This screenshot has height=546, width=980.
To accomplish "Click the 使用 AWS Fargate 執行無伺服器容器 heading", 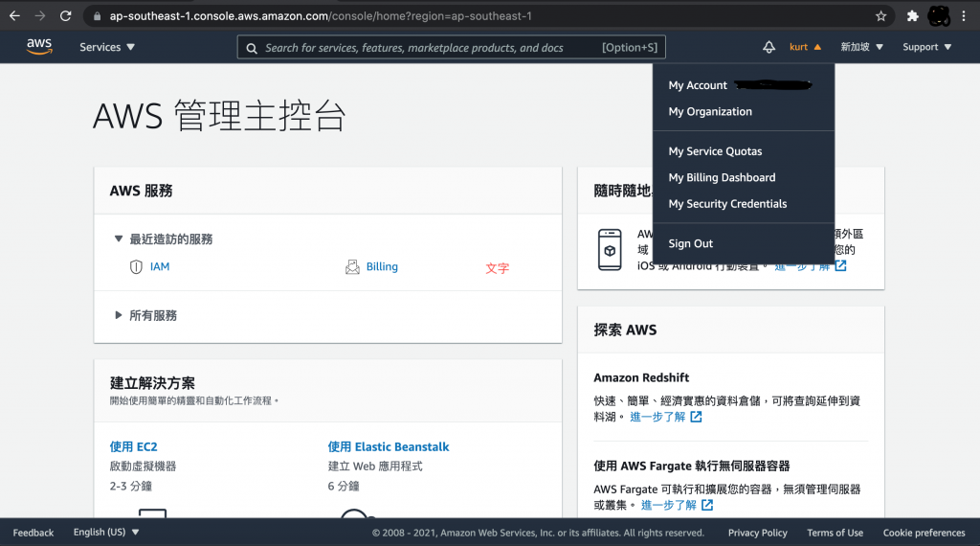I will tap(692, 466).
